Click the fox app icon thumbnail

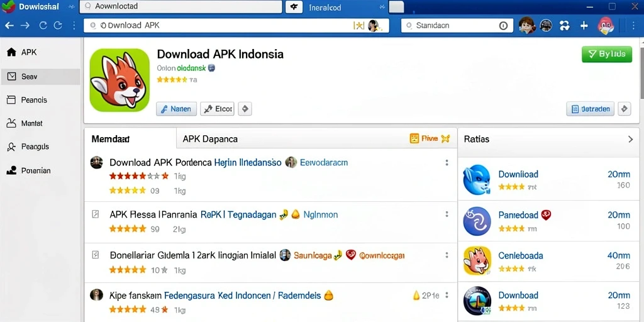pos(119,80)
